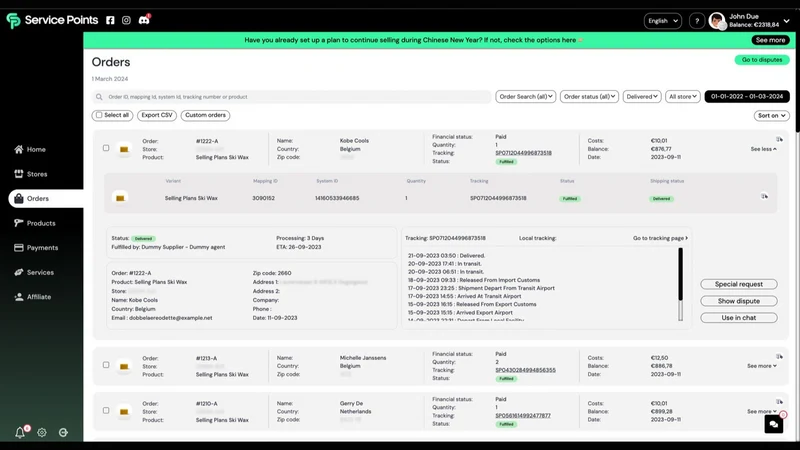Open tracking link SP0712044996873518 in order header
800x450 pixels.
pos(523,153)
